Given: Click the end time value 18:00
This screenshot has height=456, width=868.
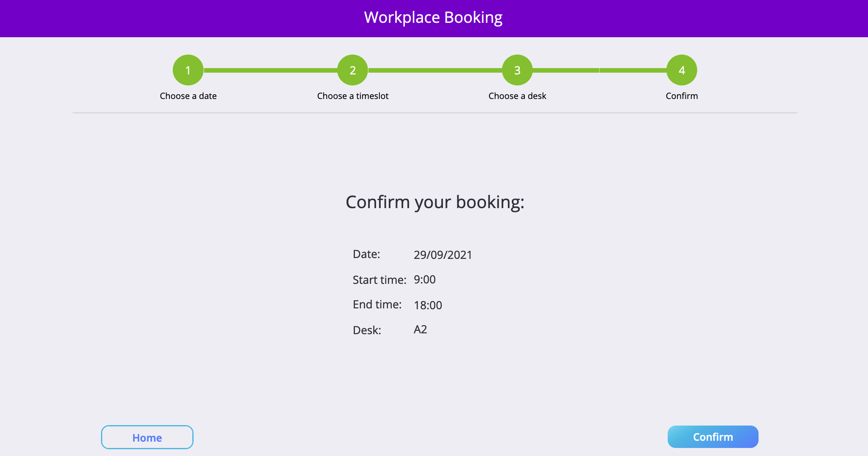Looking at the screenshot, I should (428, 305).
